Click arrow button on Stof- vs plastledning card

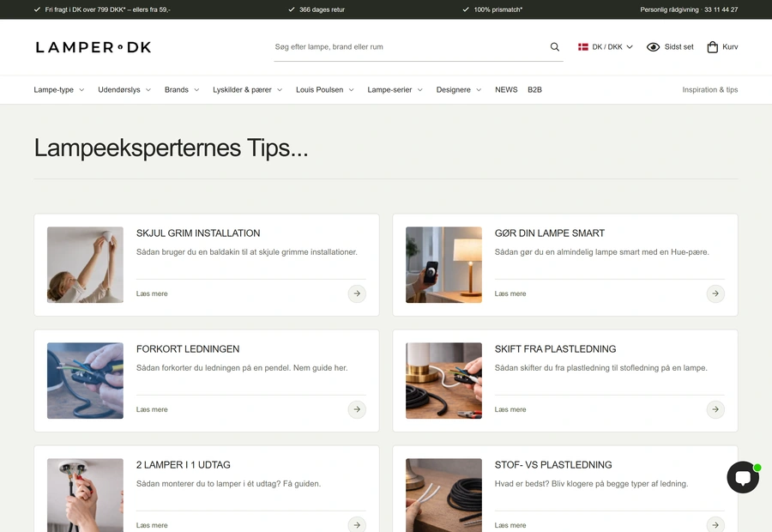[715, 524]
